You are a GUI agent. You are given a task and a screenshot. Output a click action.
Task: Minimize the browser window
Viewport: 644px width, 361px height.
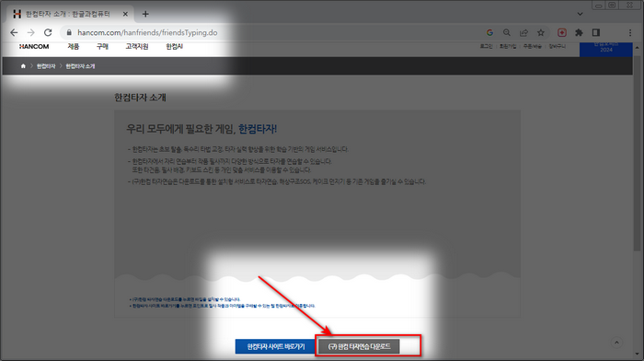tap(598, 5)
